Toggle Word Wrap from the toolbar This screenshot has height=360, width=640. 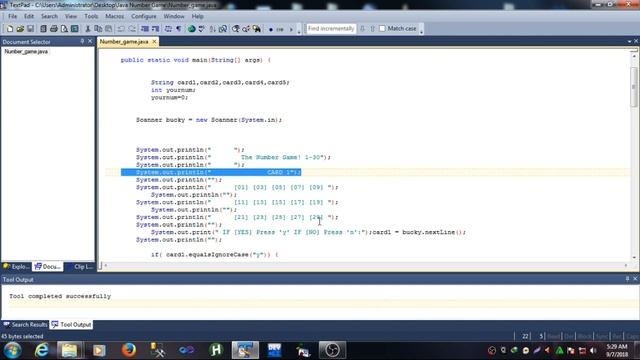tap(168, 29)
